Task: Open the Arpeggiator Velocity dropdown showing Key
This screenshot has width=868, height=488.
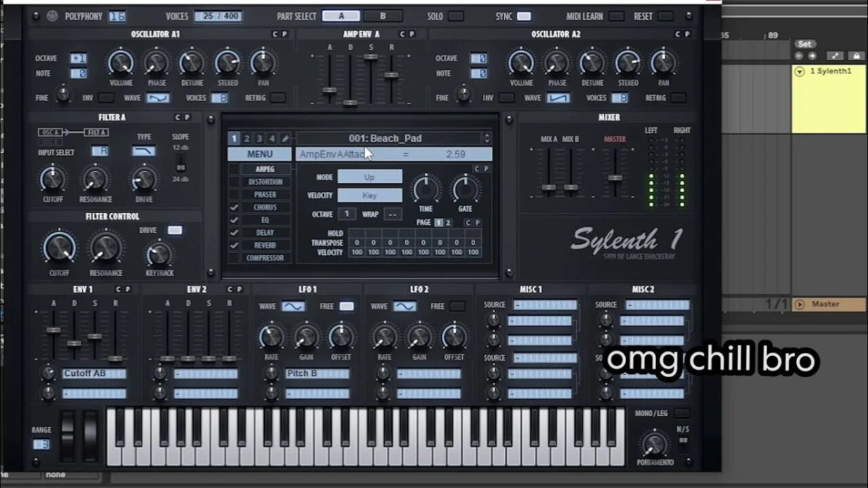Action: click(370, 195)
